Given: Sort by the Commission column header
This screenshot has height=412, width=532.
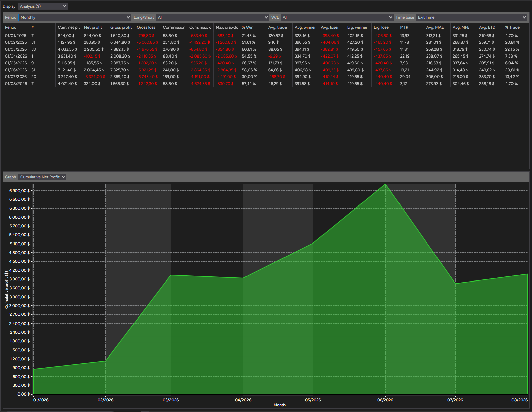Looking at the screenshot, I should tap(174, 27).
